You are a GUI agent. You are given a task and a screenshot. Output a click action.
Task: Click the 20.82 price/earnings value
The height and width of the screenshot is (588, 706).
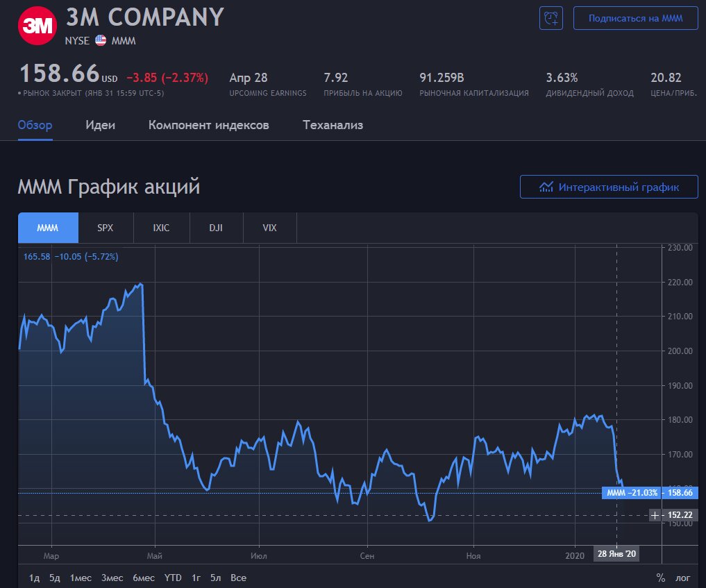(666, 78)
